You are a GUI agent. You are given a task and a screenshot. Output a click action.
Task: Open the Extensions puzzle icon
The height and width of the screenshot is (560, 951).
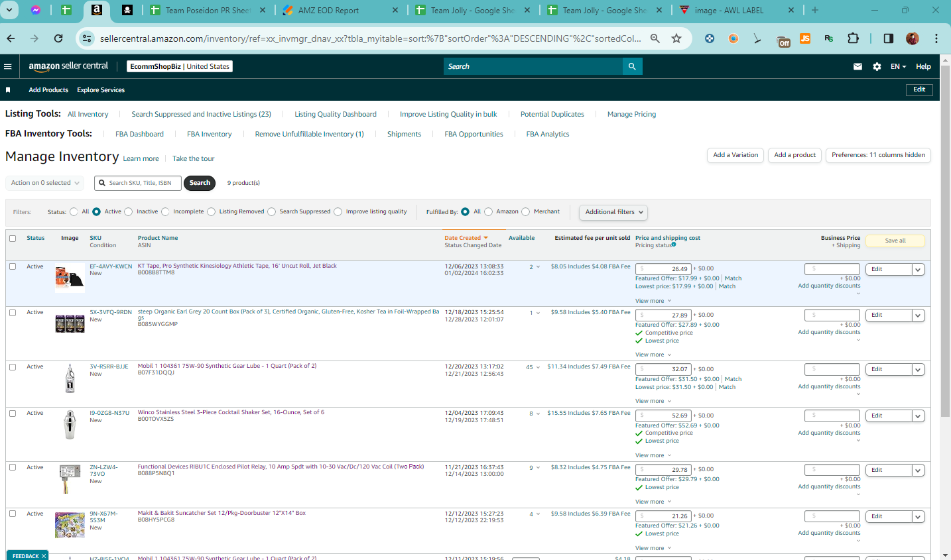coord(853,38)
